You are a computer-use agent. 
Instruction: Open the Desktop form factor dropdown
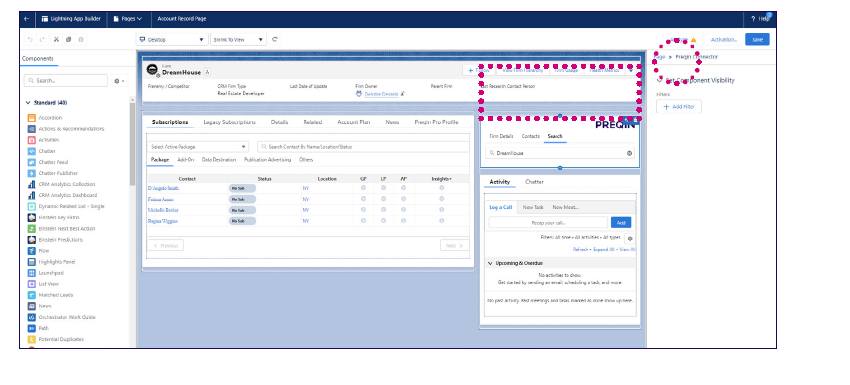pyautogui.click(x=172, y=40)
